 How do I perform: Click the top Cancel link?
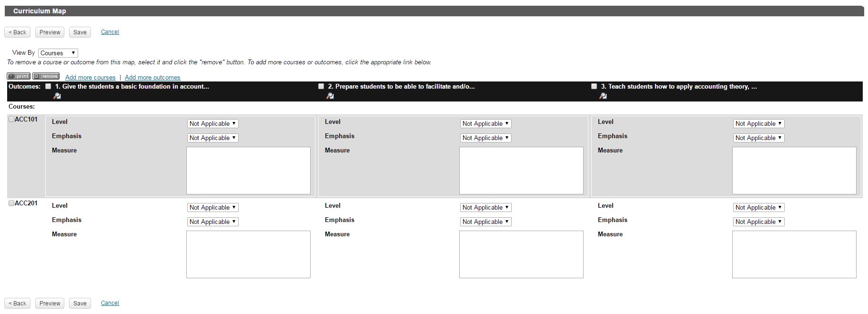click(110, 32)
